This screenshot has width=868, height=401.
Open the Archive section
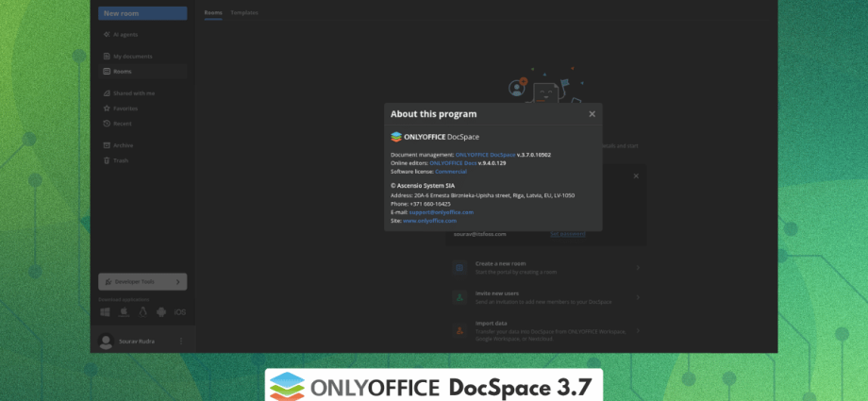[x=119, y=145]
